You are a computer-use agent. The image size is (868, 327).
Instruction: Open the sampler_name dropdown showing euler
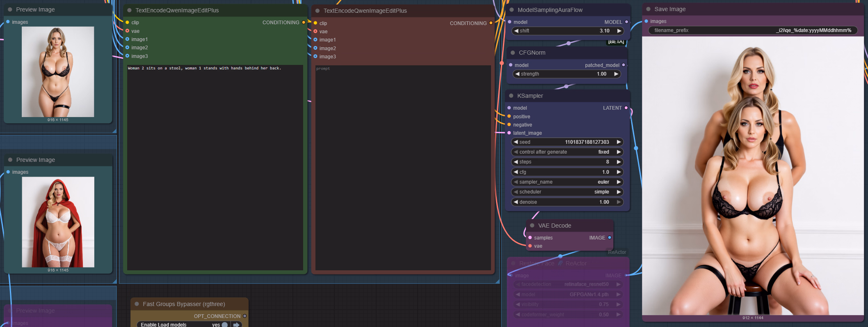(x=567, y=182)
